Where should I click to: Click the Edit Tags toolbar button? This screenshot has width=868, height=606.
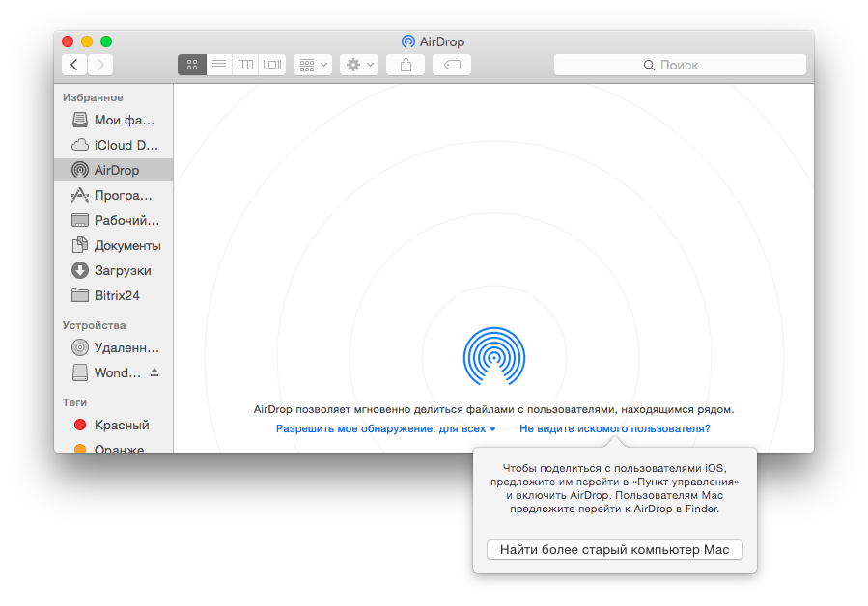pyautogui.click(x=452, y=65)
